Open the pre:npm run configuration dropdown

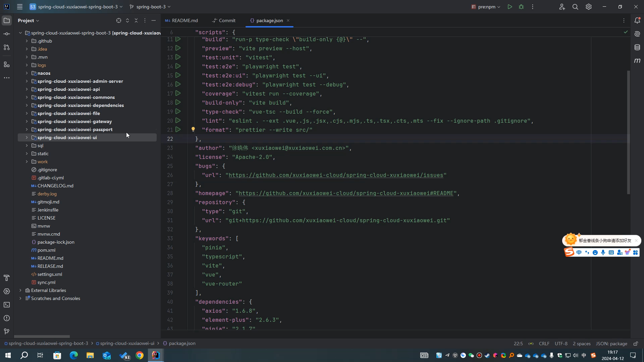[486, 7]
